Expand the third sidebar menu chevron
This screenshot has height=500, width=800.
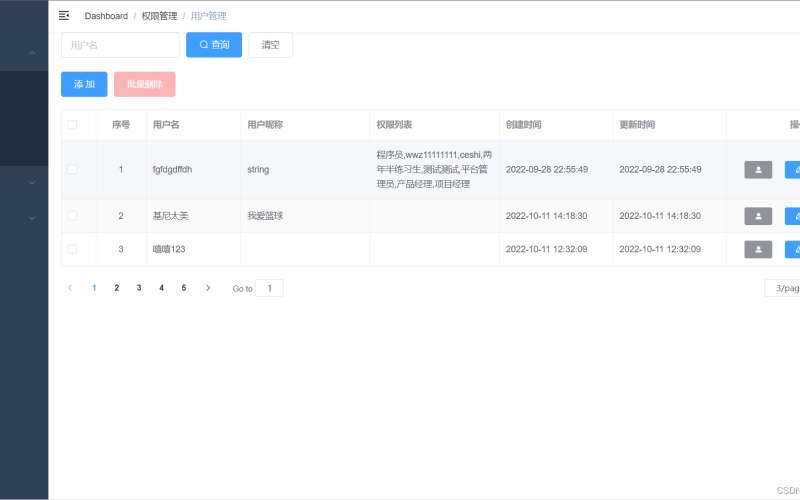[32, 218]
